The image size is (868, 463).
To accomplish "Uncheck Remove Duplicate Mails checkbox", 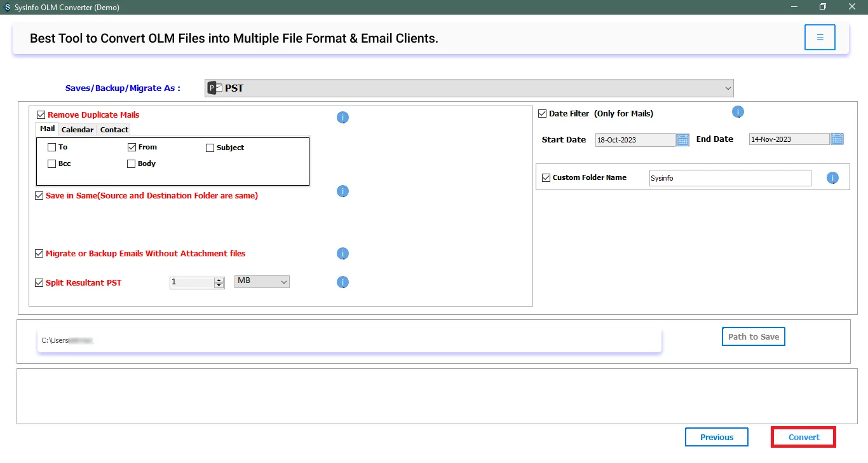I will click(x=41, y=115).
